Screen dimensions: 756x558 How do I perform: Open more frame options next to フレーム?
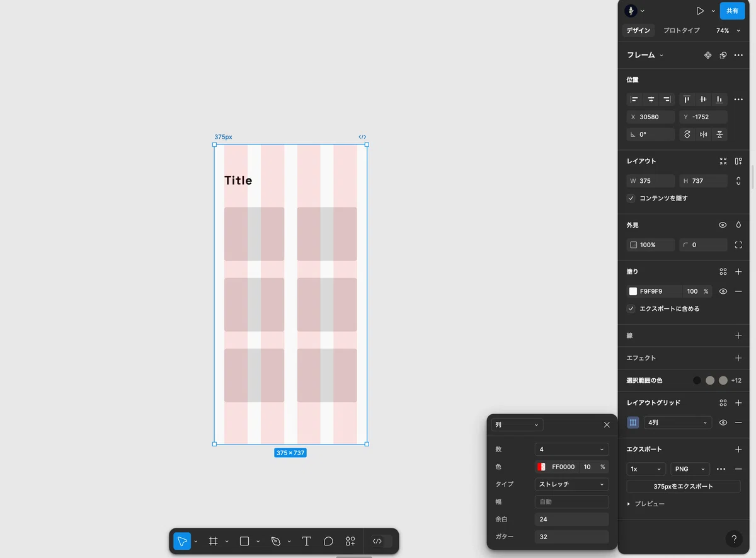[x=738, y=55]
